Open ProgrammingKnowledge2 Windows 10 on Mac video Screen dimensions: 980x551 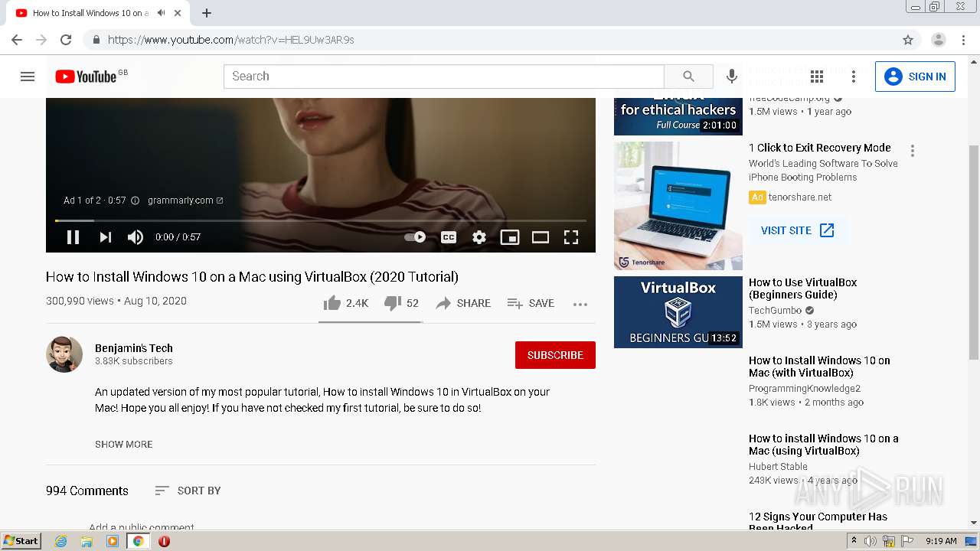[819, 367]
